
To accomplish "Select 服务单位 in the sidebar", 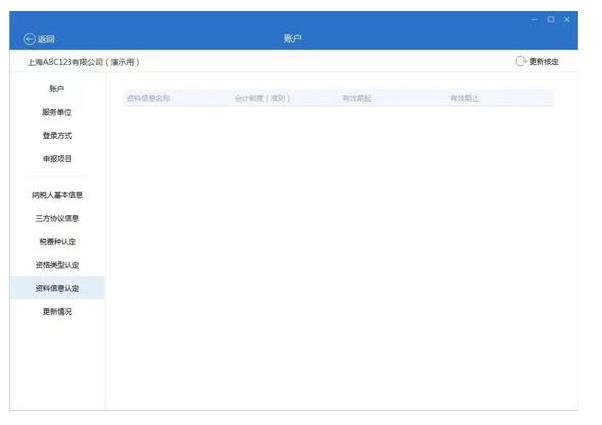I will pos(57,112).
